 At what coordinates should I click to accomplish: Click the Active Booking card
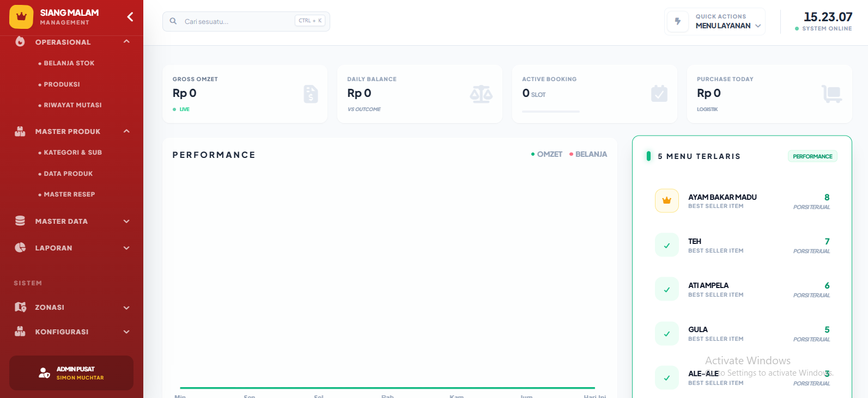click(594, 94)
